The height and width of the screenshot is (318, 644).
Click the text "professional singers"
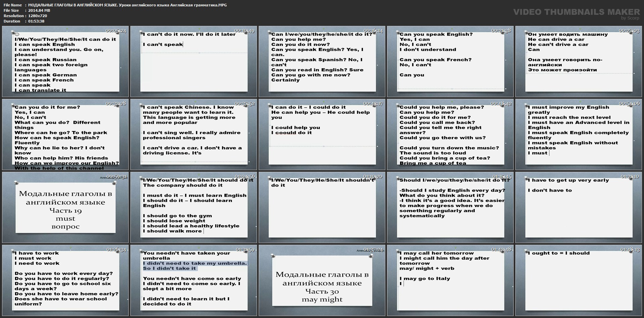tap(174, 138)
